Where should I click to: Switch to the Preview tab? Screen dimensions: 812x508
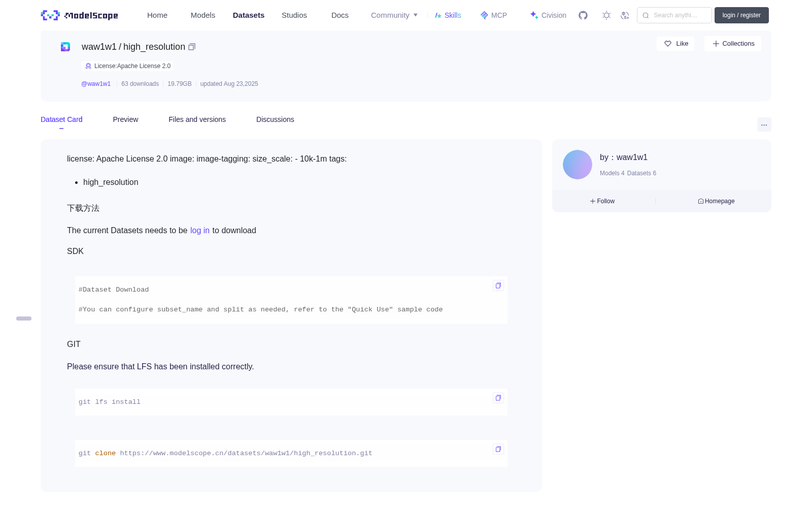click(x=125, y=119)
